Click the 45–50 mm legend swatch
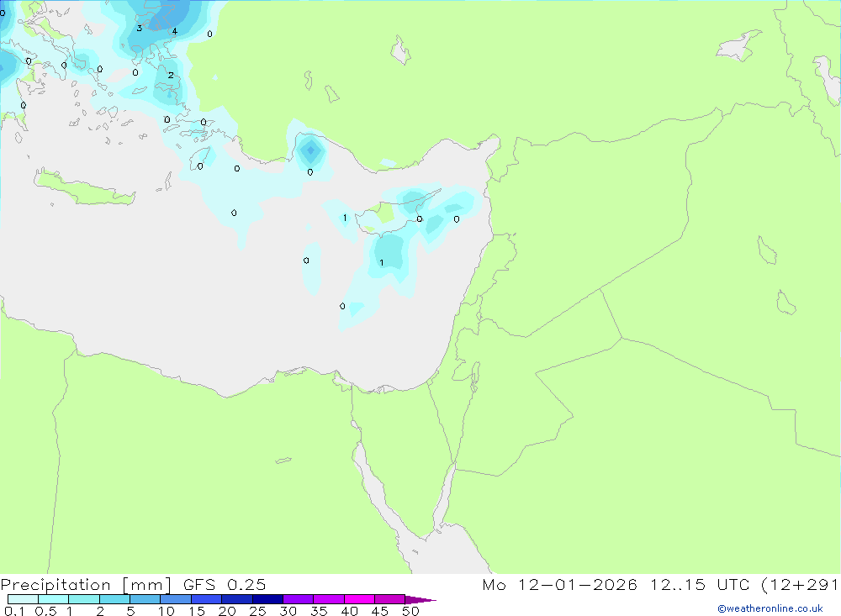This screenshot has height=616, width=841. coord(390,599)
